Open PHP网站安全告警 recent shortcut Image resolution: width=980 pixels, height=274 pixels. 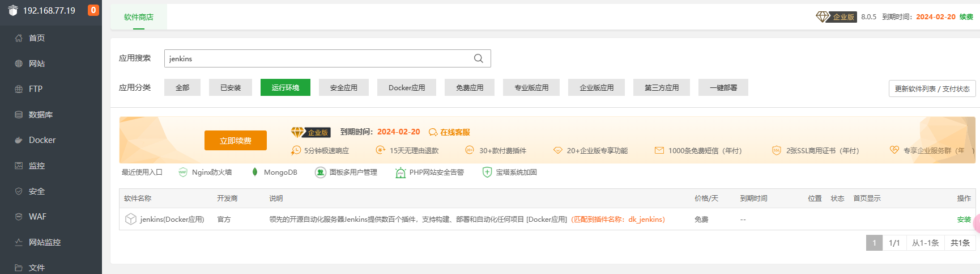tap(429, 172)
